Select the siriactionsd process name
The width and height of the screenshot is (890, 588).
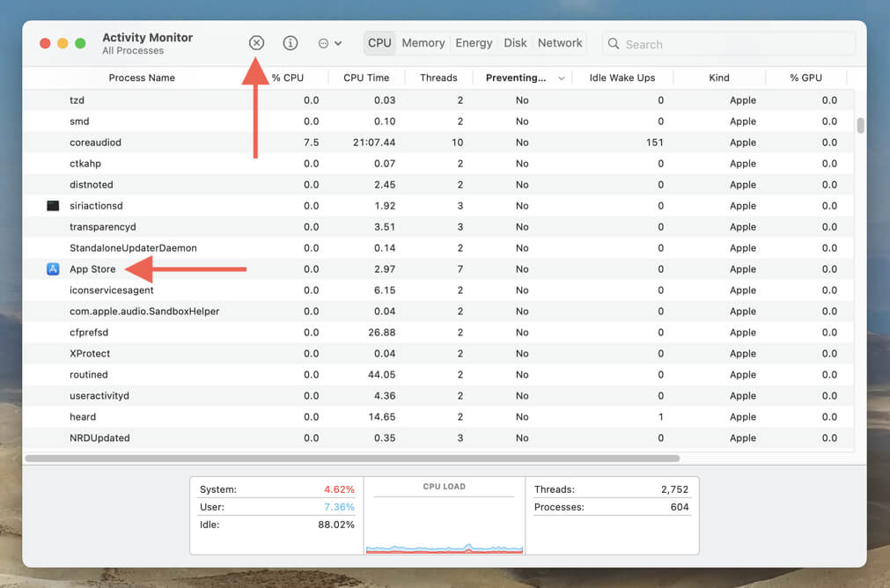click(96, 205)
